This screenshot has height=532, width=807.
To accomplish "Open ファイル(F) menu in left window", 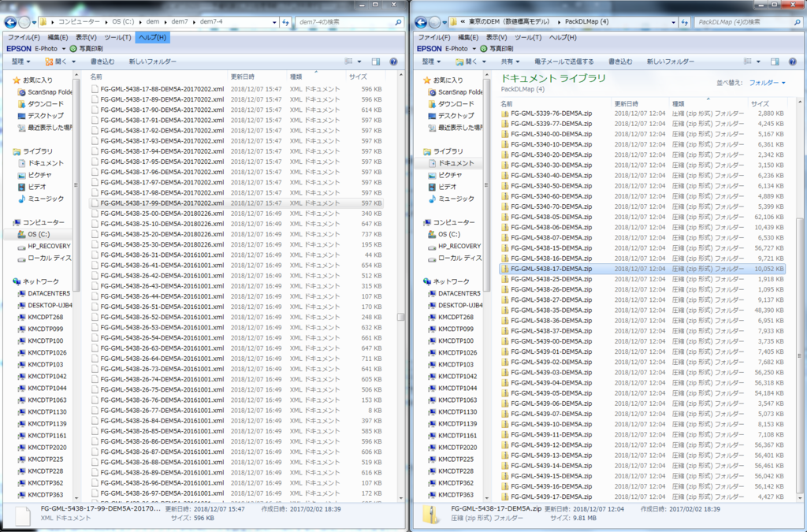I will click(24, 38).
